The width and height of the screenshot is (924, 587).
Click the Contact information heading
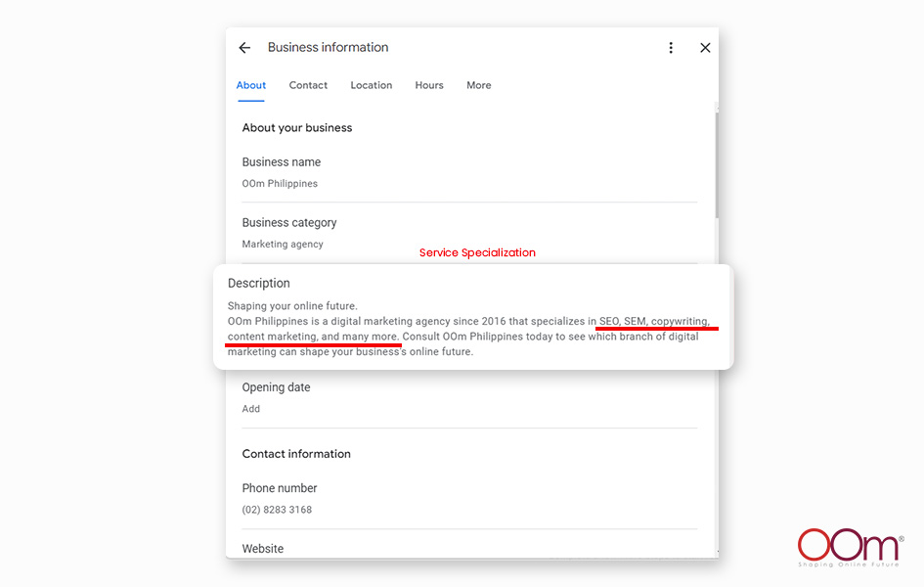(296, 454)
